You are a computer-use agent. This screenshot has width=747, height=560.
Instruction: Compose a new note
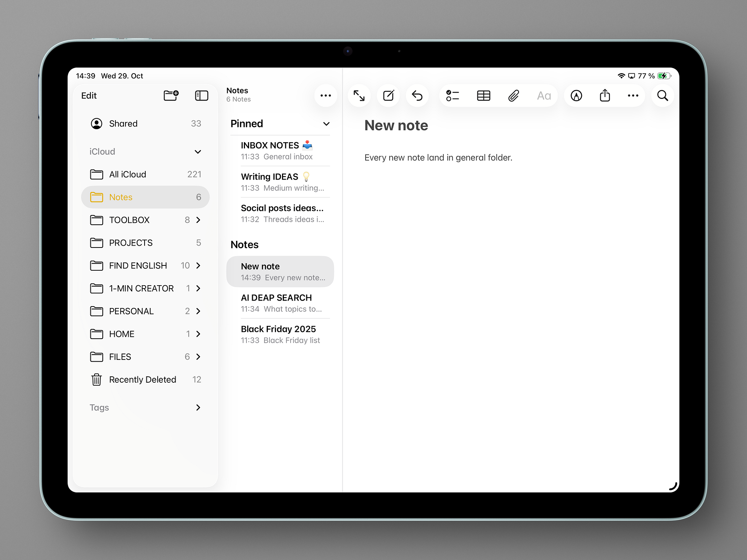(x=388, y=96)
